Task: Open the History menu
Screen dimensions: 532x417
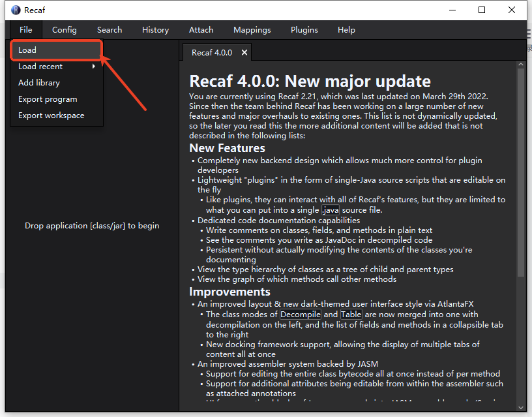Action: [155, 30]
